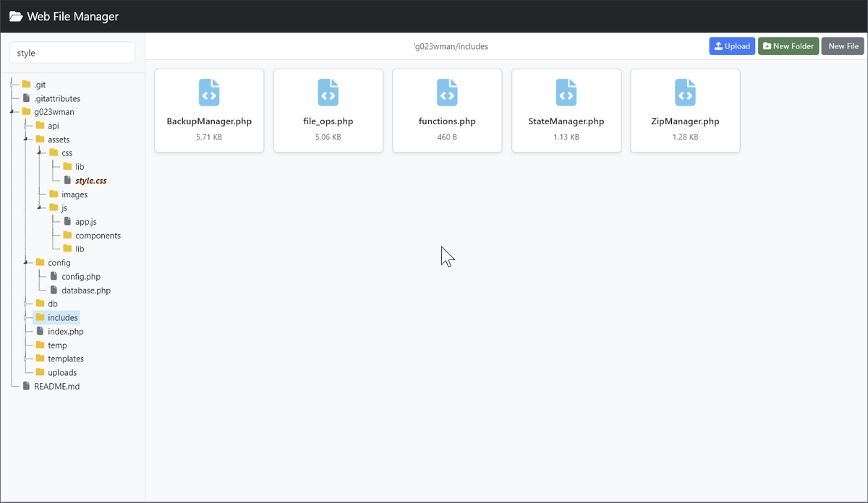Click the search box containing 'style'
This screenshot has height=503, width=868.
pyautogui.click(x=72, y=52)
